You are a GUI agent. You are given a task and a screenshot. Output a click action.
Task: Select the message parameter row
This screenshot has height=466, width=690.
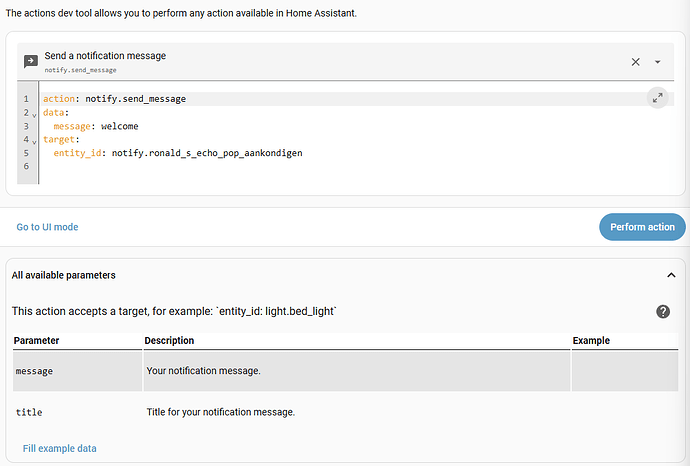[x=300, y=371]
